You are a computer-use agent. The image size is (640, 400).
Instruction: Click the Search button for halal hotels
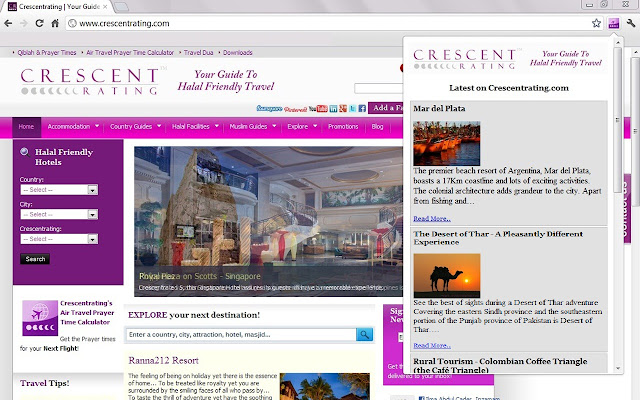[x=35, y=259]
